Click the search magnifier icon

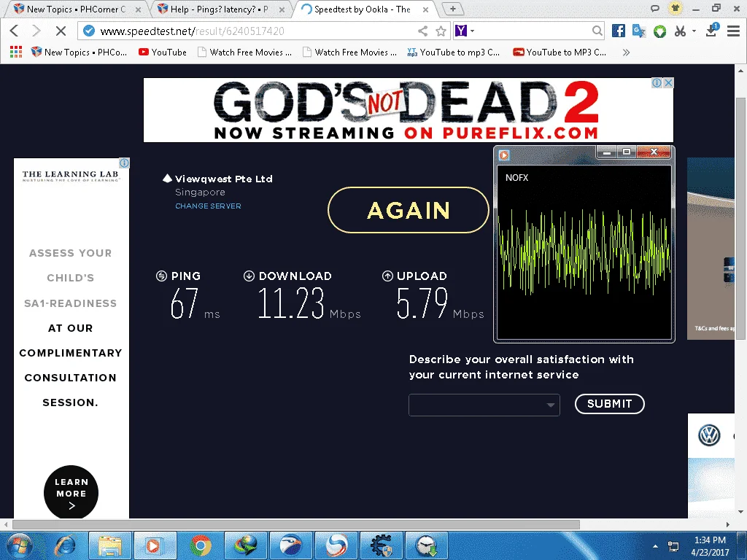597,31
